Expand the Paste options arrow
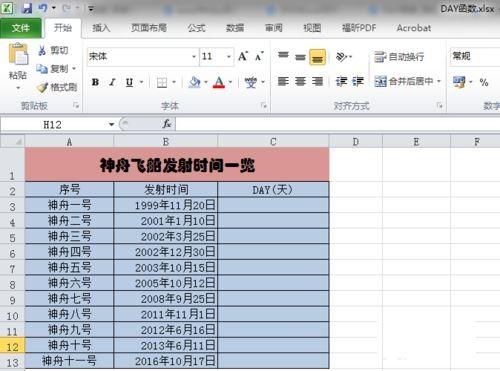This screenshot has height=371, width=500. tap(18, 88)
